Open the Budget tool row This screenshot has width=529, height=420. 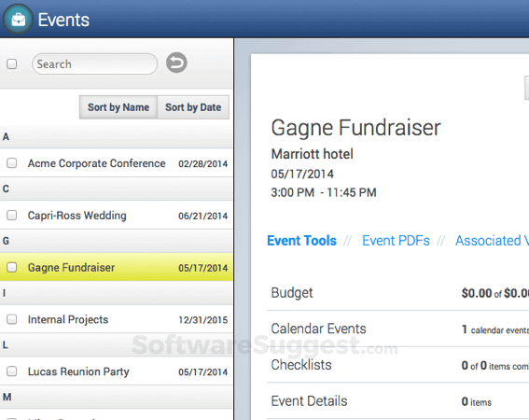[398, 293]
